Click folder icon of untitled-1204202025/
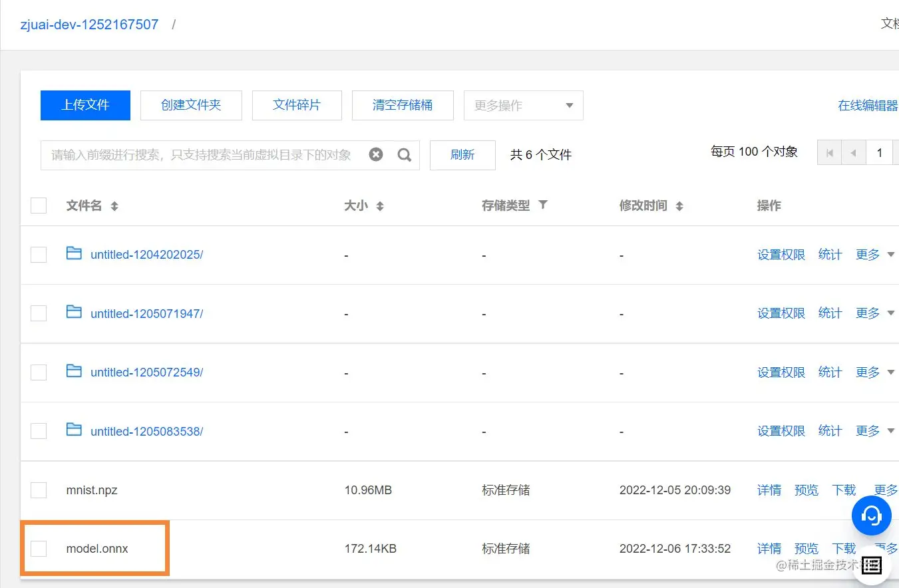Image resolution: width=899 pixels, height=588 pixels. tap(74, 253)
